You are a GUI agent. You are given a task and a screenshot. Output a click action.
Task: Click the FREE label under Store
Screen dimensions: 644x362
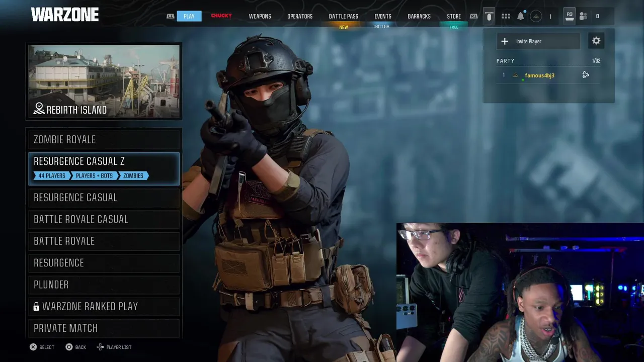pos(454,27)
